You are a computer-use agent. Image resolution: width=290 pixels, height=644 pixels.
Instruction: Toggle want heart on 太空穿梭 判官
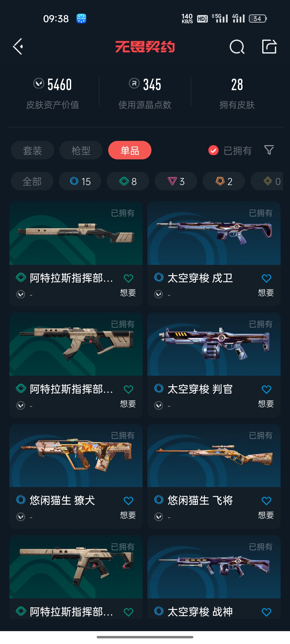(x=266, y=389)
